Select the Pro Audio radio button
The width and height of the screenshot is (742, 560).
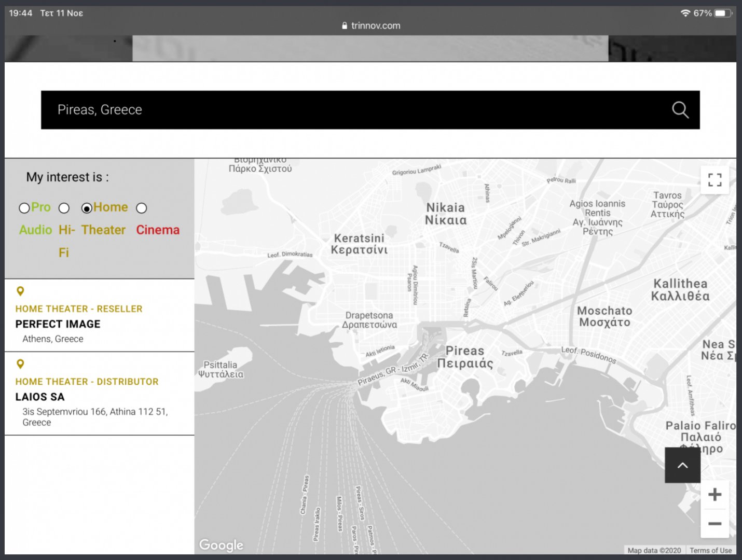pos(24,208)
